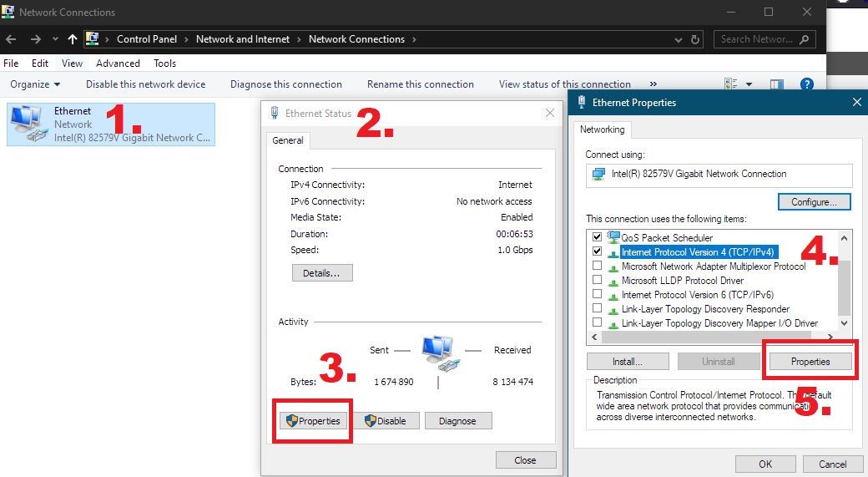868x477 pixels.
Task: Open recent locations dropdown arrow
Action: tap(55, 39)
